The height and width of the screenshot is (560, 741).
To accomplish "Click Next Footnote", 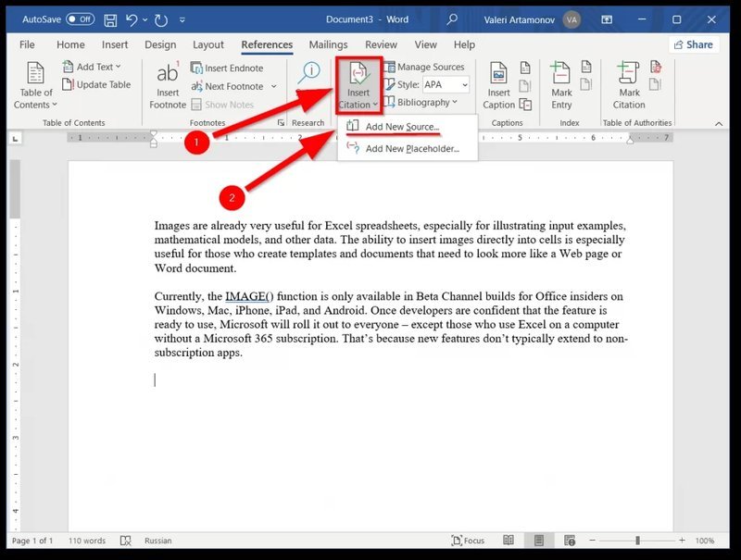I will click(228, 86).
